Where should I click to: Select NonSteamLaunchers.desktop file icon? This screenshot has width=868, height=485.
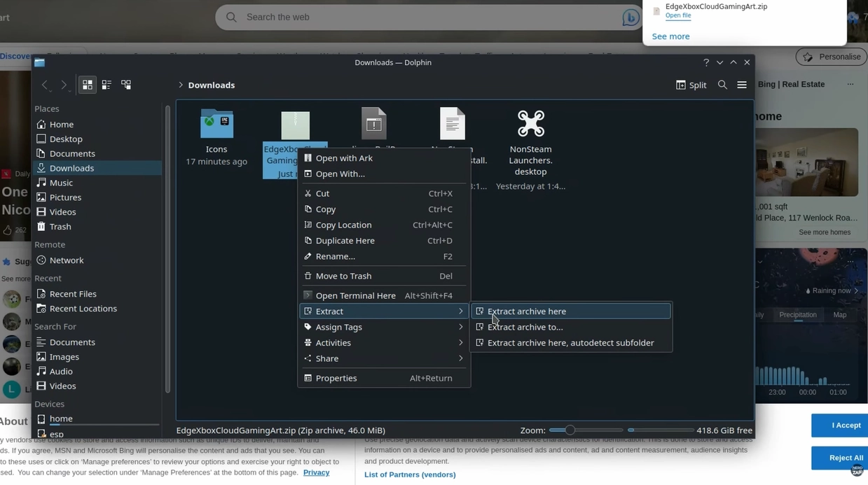pyautogui.click(x=530, y=125)
